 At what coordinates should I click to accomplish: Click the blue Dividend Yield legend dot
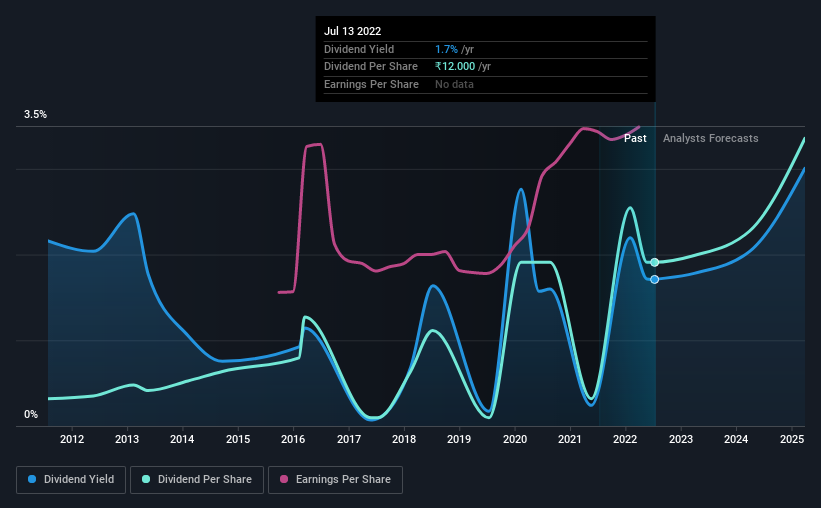pyautogui.click(x=32, y=479)
